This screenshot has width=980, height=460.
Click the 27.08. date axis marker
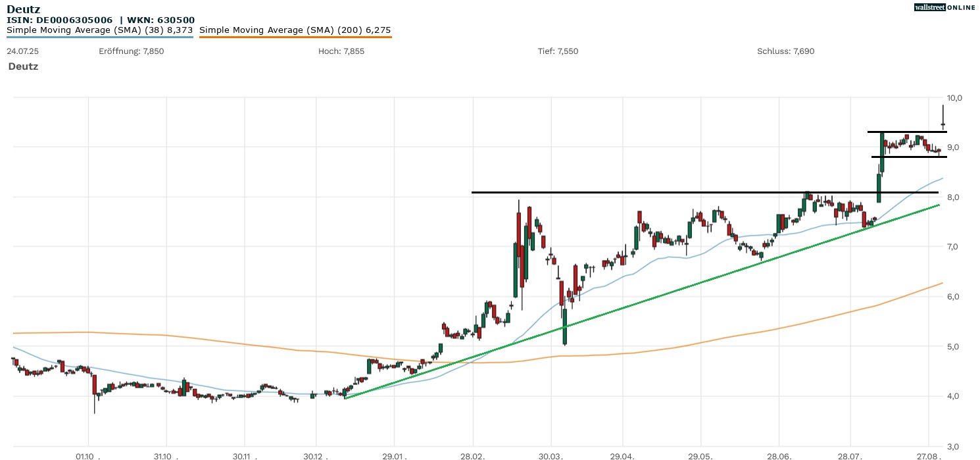click(929, 455)
